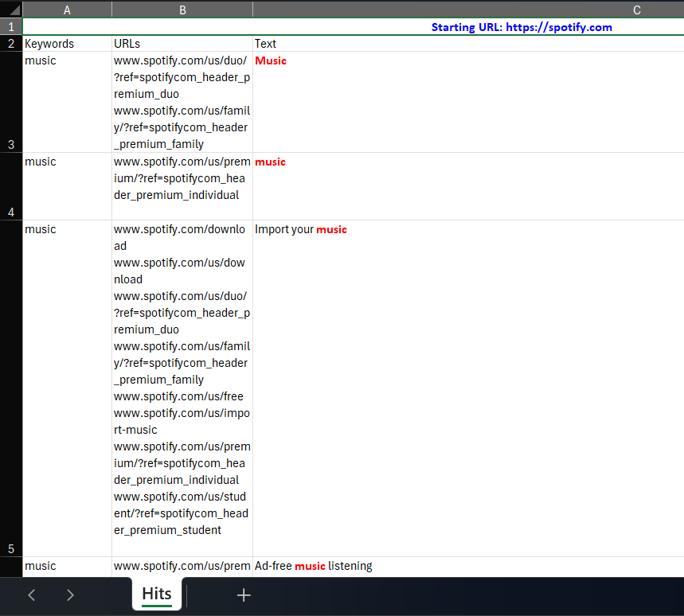The height and width of the screenshot is (616, 684).
Task: Click the next sheet navigation arrow
Action: point(70,595)
